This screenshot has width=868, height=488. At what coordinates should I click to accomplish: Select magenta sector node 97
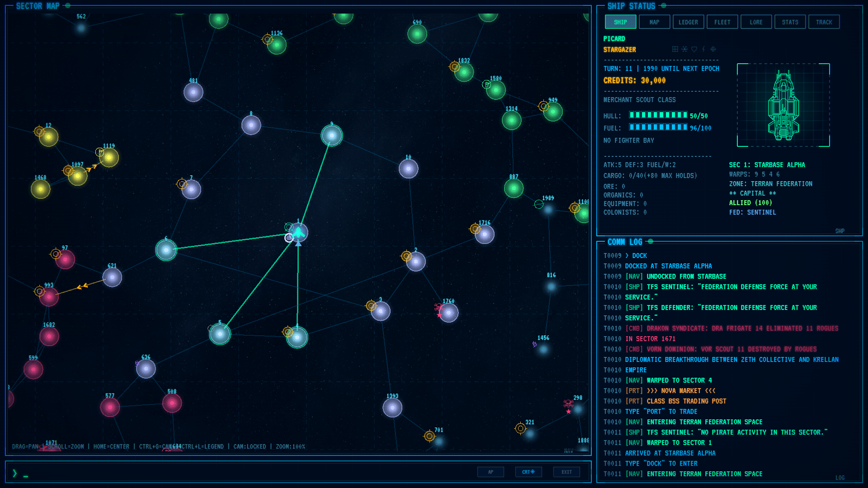(x=65, y=259)
